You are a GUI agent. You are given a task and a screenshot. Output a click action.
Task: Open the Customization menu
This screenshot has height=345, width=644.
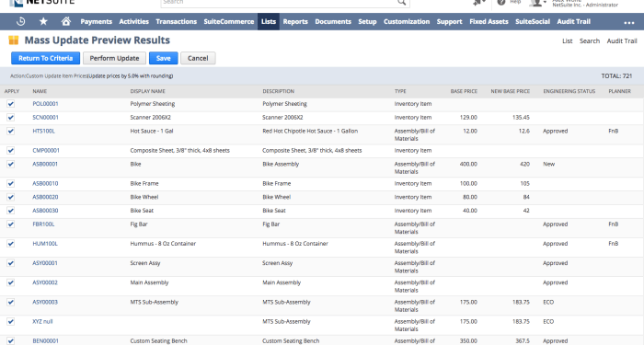(x=407, y=22)
